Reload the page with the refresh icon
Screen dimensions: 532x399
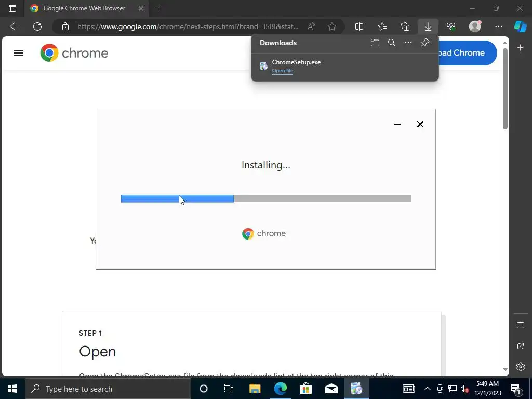pos(37,26)
